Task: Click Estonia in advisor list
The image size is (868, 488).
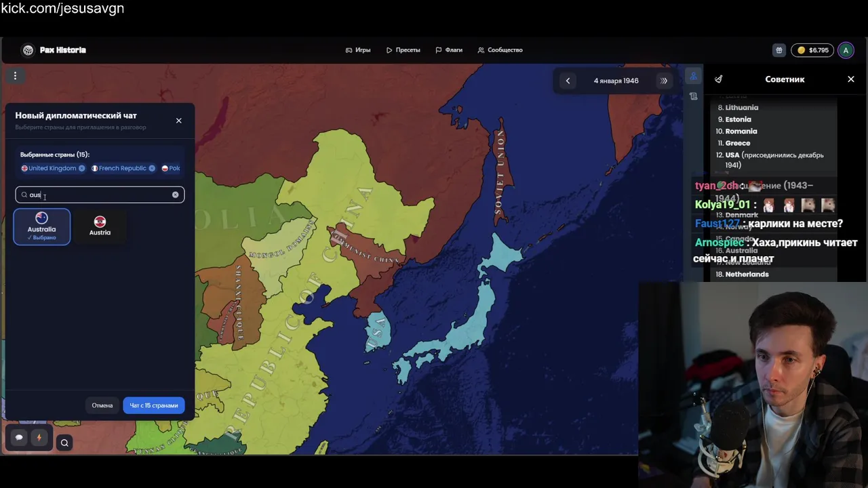Action: click(x=738, y=119)
